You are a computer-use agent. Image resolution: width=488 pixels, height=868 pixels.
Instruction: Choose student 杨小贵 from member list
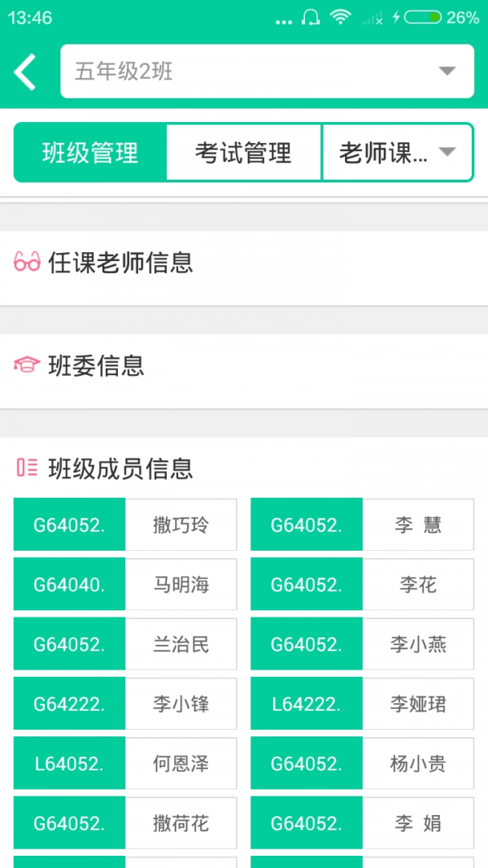point(418,764)
